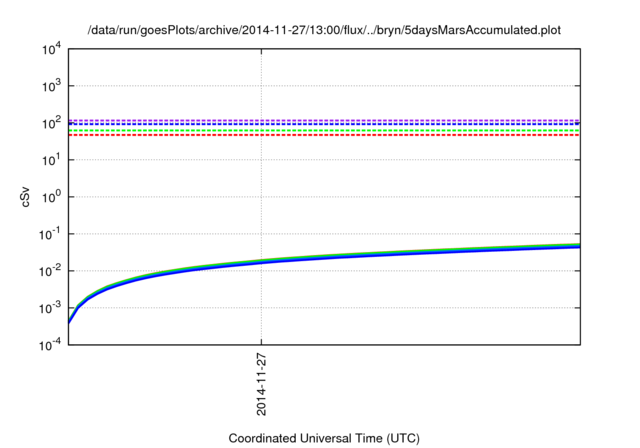
Task: Click the date tick label '2014-11-27'
Action: (x=261, y=385)
